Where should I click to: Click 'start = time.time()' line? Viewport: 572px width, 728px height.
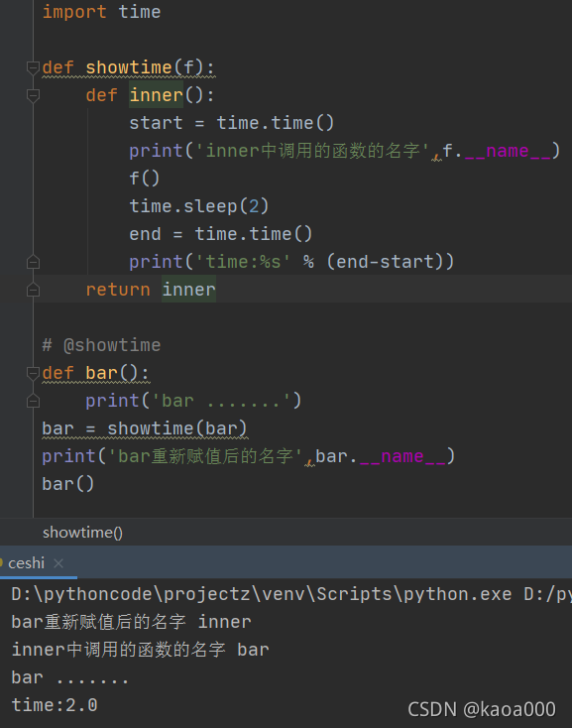(x=231, y=123)
